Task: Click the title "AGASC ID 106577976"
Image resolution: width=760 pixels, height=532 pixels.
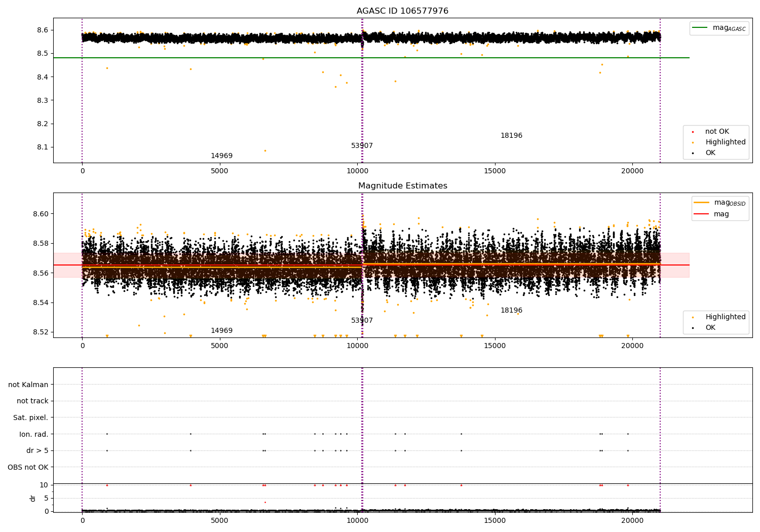Action: (402, 11)
